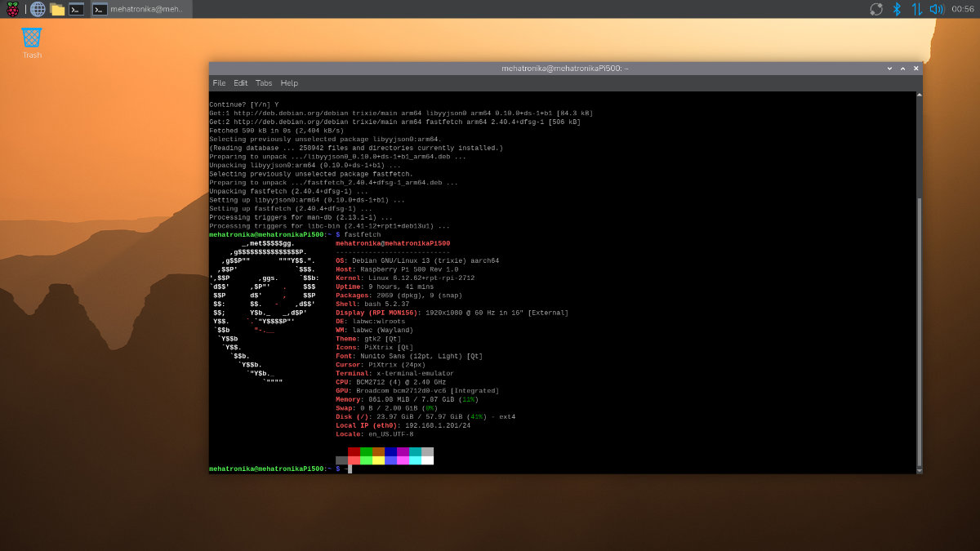The image size is (980, 551).
Task: Click the 'Uptime: 9 hours, 41 mins' line
Action: (386, 287)
